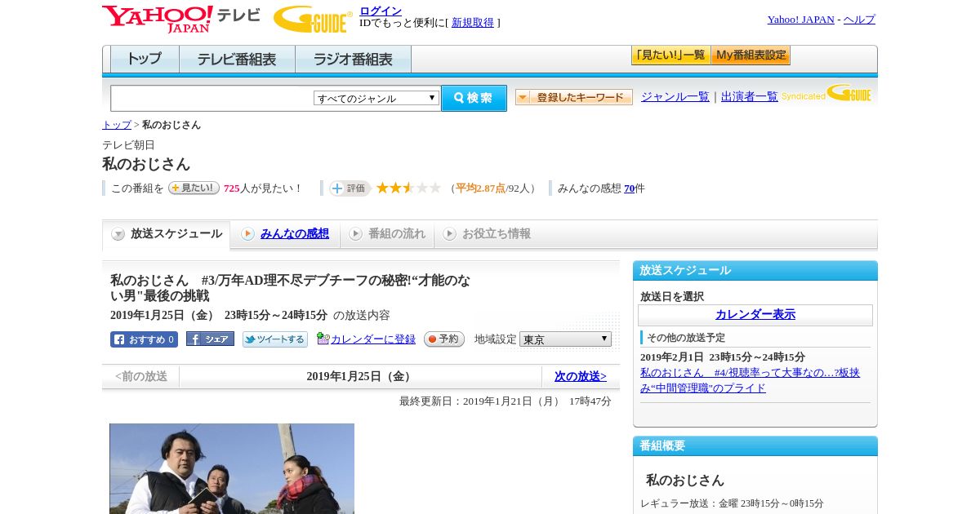Image resolution: width=980 pixels, height=514 pixels.
Task: Select the ラジオ番組表 navigation tab
Action: 353,60
